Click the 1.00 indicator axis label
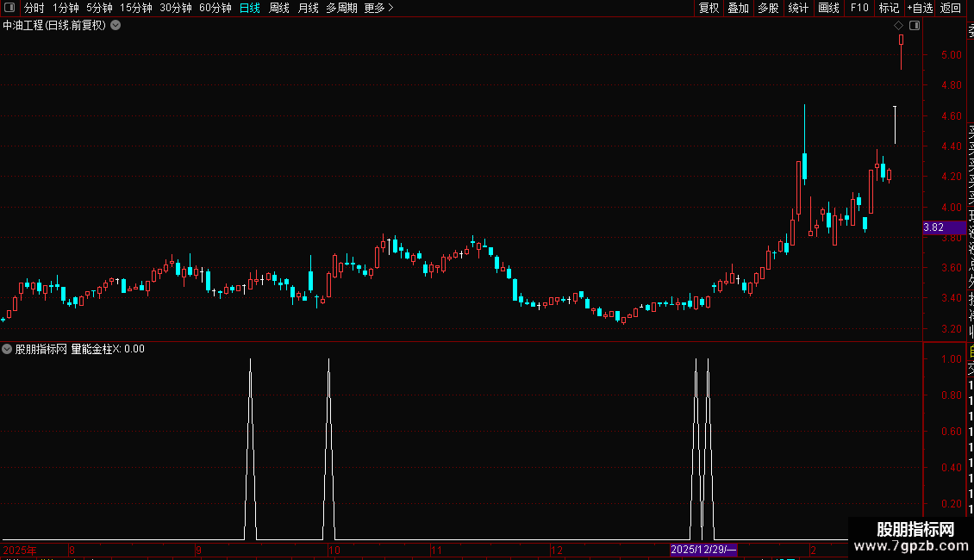Viewport: 974px width, 560px height. click(951, 359)
